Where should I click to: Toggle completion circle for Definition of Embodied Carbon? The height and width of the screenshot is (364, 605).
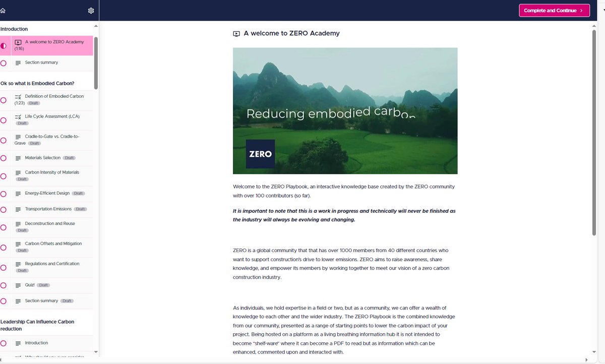coord(4,100)
